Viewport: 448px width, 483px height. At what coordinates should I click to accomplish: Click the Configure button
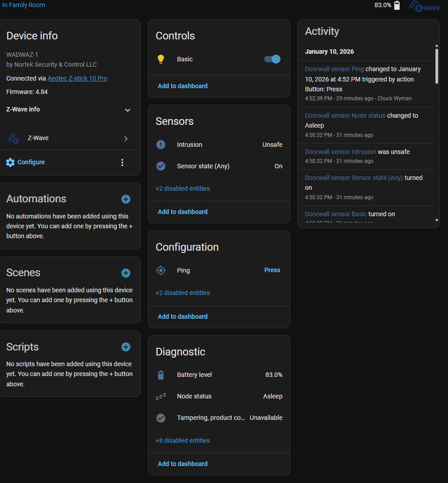tap(26, 162)
